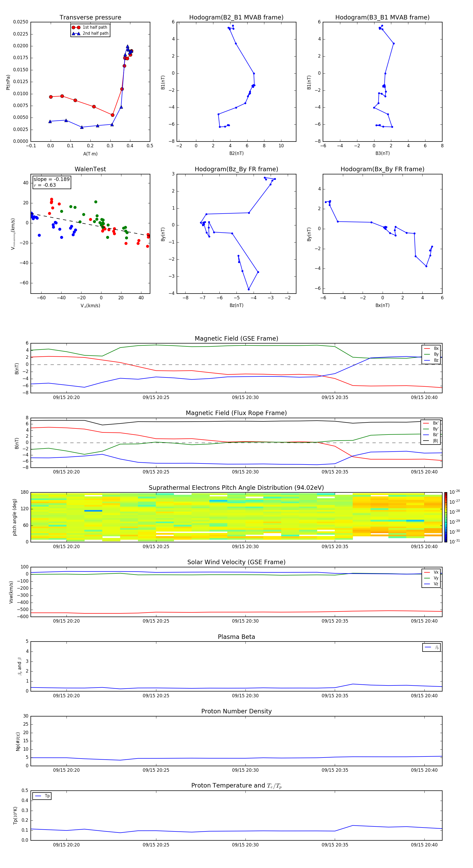
Task: Click the 'Vx' legend entry
Action: pyautogui.click(x=431, y=572)
